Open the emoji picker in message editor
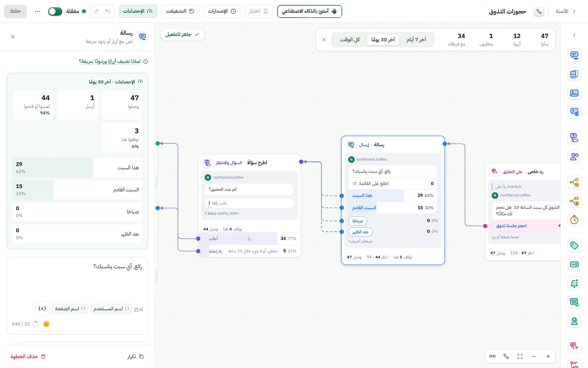Viewport: 588px width, 368px height. click(46, 324)
